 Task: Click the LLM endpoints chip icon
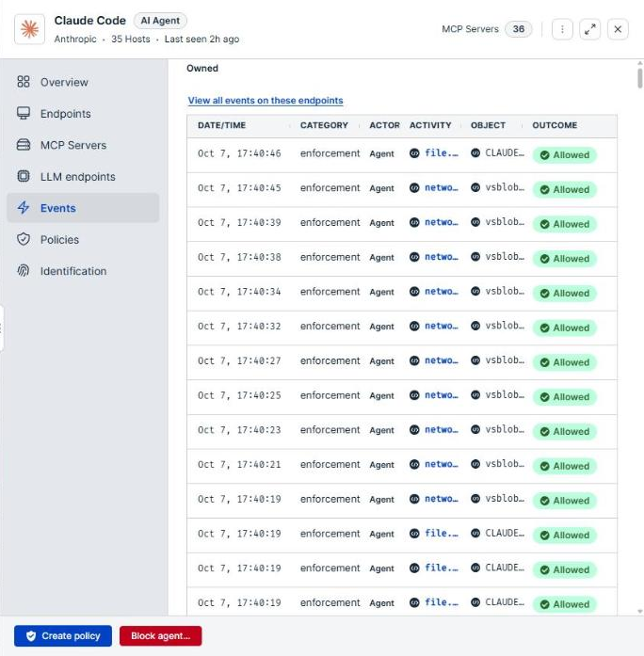[x=24, y=176]
